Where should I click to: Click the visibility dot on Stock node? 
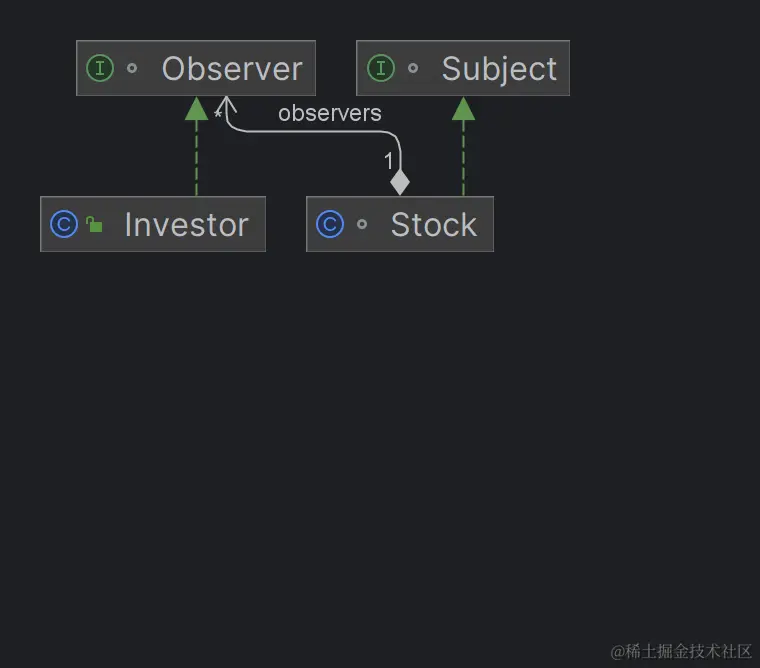(362, 225)
